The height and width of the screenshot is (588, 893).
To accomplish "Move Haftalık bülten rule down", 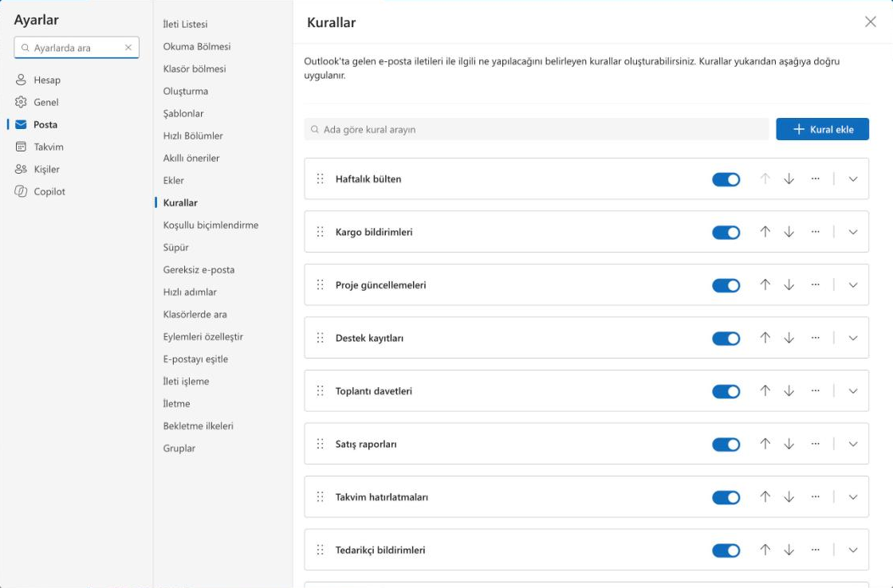I will (789, 178).
